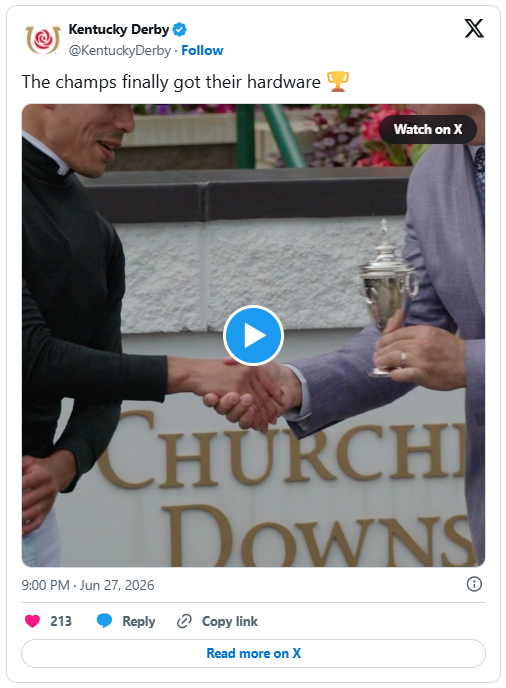Click the Watch on X overlay button
506x688 pixels.
[x=428, y=129]
